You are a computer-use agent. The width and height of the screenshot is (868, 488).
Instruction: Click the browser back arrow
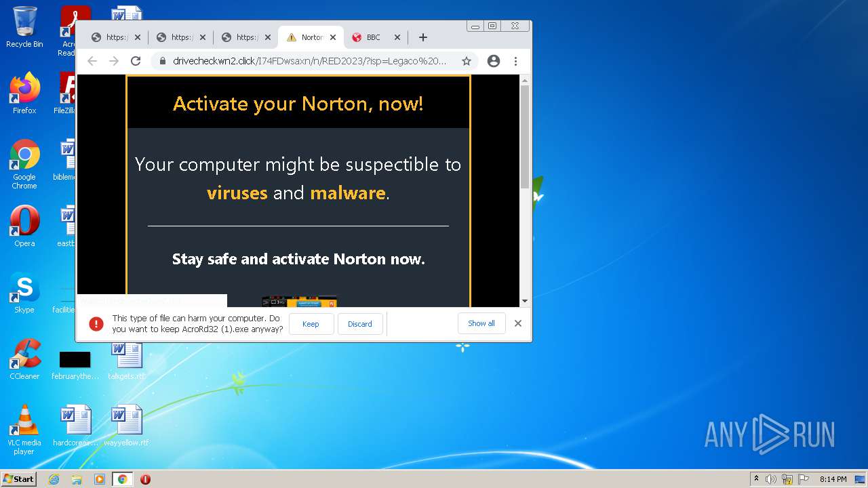(x=92, y=61)
